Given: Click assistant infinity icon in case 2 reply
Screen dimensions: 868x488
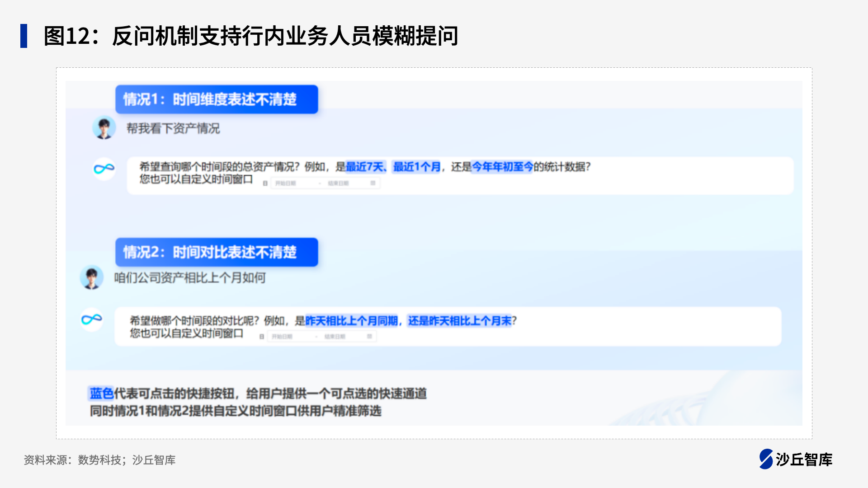Looking at the screenshot, I should click(x=92, y=320).
